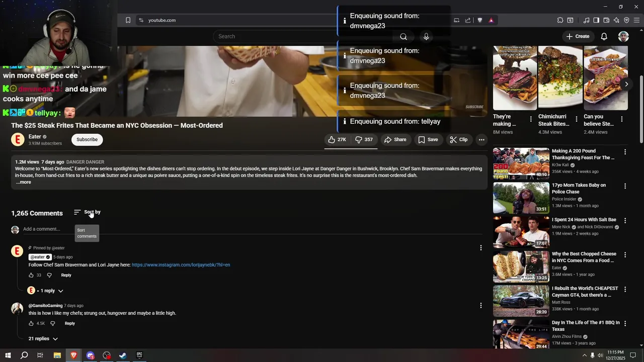644x362 pixels.
Task: Open options for 17yo Mom Takes Baby video
Action: click(625, 186)
